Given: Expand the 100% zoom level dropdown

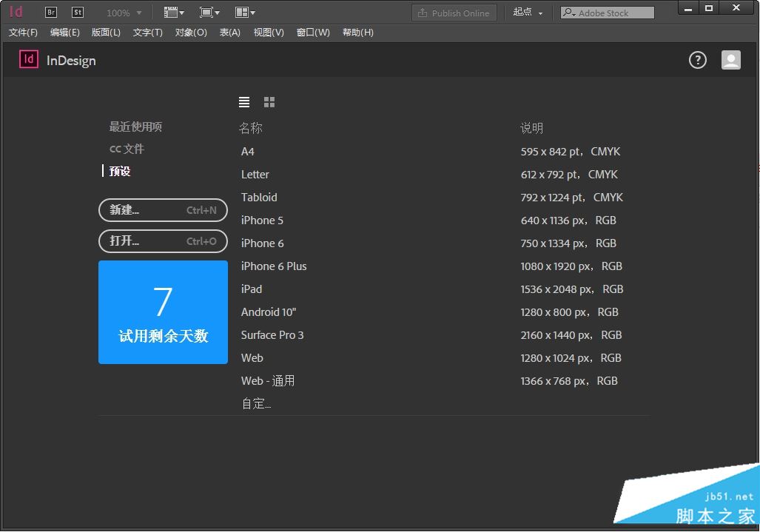Looking at the screenshot, I should [124, 13].
